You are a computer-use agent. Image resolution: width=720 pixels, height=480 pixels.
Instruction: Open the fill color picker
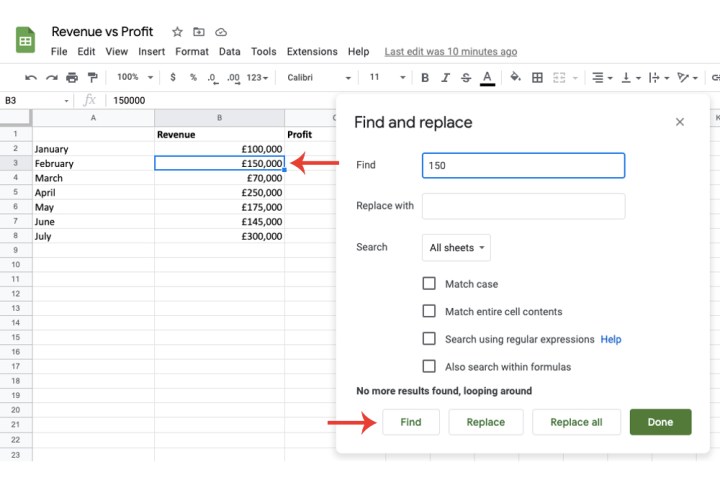[x=515, y=77]
